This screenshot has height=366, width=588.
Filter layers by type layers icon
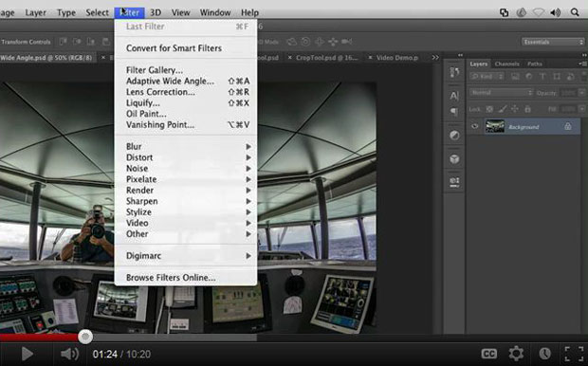click(x=542, y=77)
